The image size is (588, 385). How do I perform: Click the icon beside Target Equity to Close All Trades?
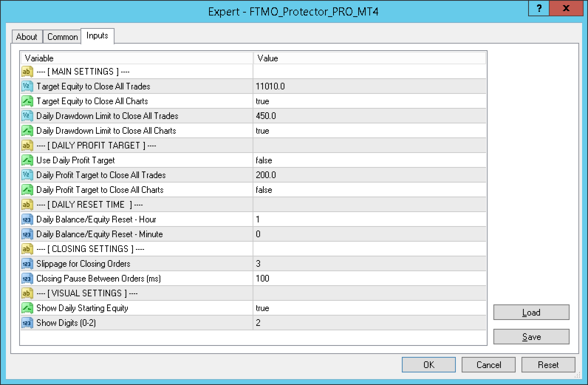[x=27, y=86]
